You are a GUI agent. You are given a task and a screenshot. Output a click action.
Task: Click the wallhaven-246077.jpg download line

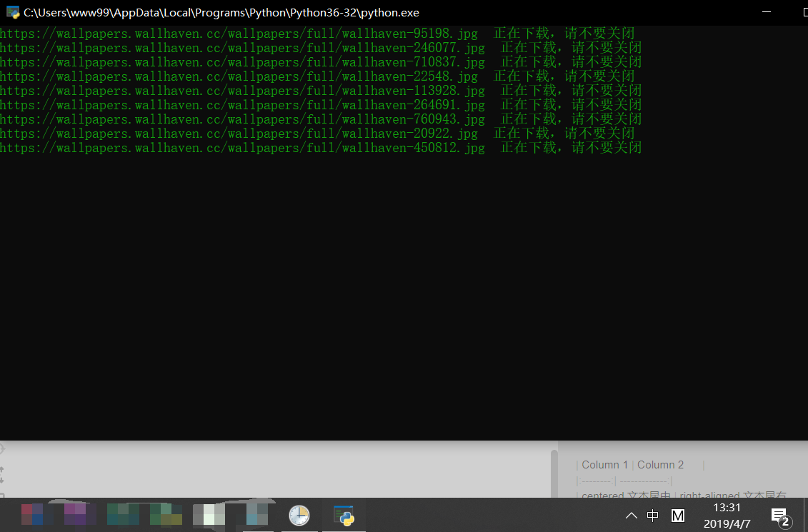(321, 48)
